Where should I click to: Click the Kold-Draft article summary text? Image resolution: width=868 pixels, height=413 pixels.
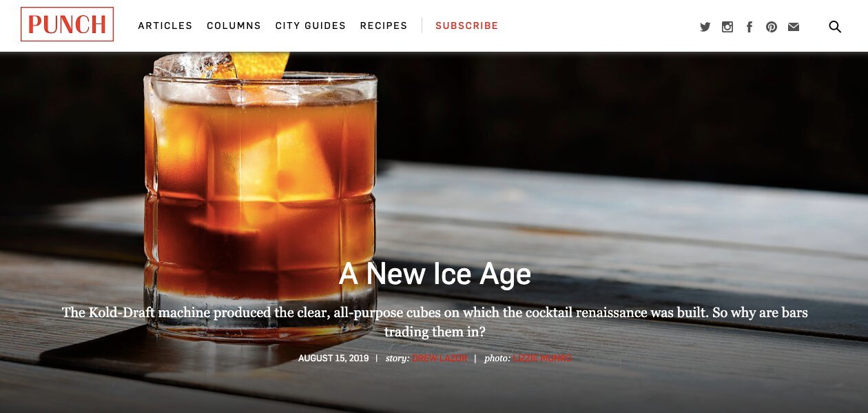[435, 322]
